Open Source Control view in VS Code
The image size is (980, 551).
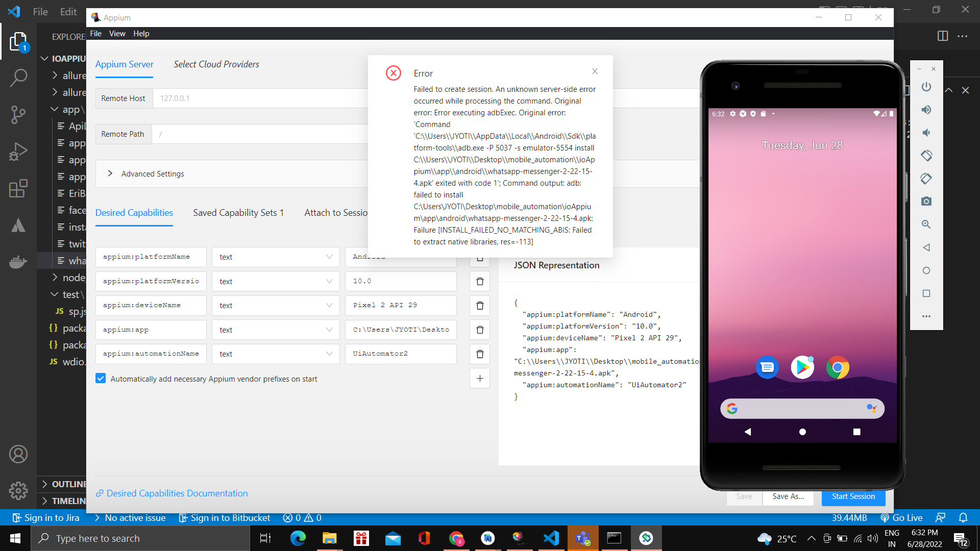tap(18, 115)
